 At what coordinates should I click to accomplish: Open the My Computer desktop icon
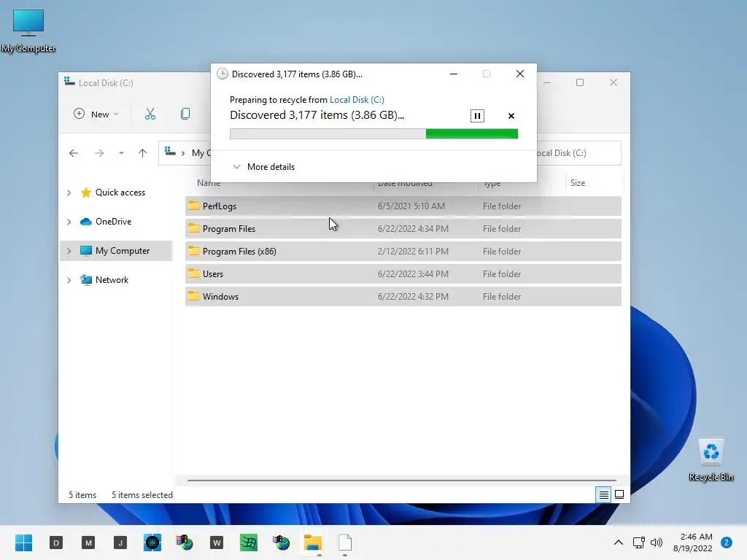click(x=28, y=31)
